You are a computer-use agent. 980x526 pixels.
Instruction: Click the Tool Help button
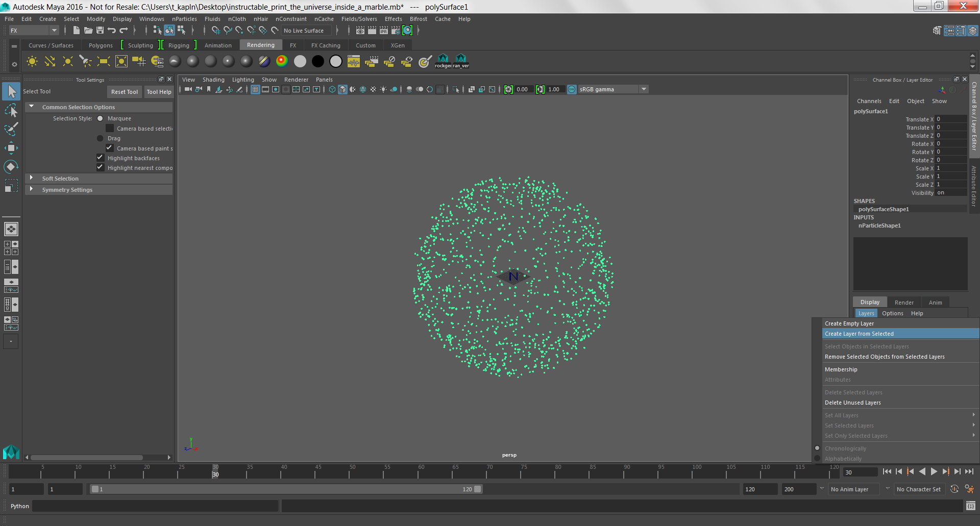[x=159, y=92]
